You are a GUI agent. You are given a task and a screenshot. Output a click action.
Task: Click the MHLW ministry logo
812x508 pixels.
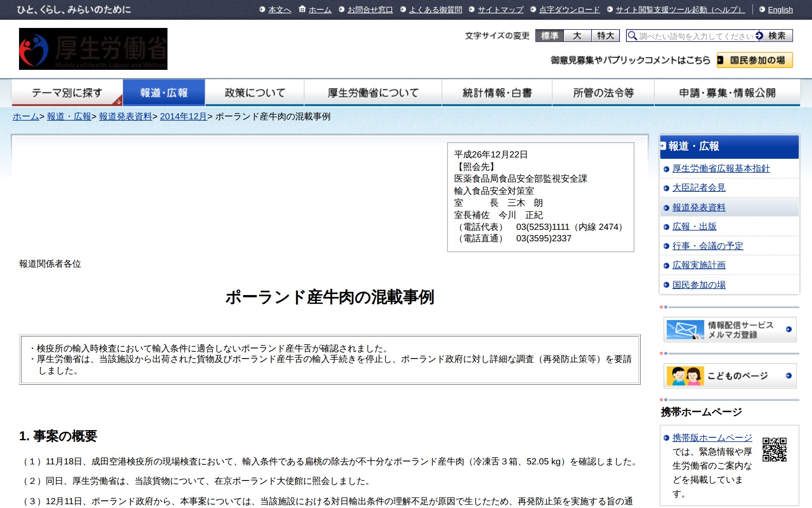(93, 48)
